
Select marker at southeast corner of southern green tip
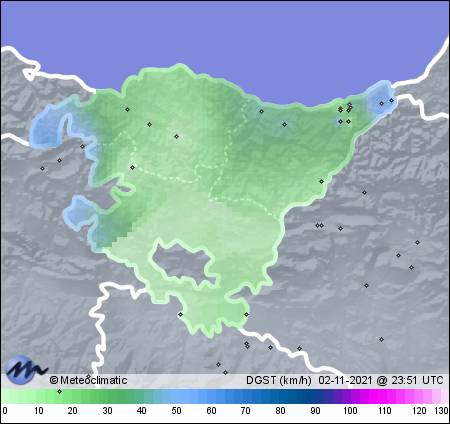[x=246, y=314]
